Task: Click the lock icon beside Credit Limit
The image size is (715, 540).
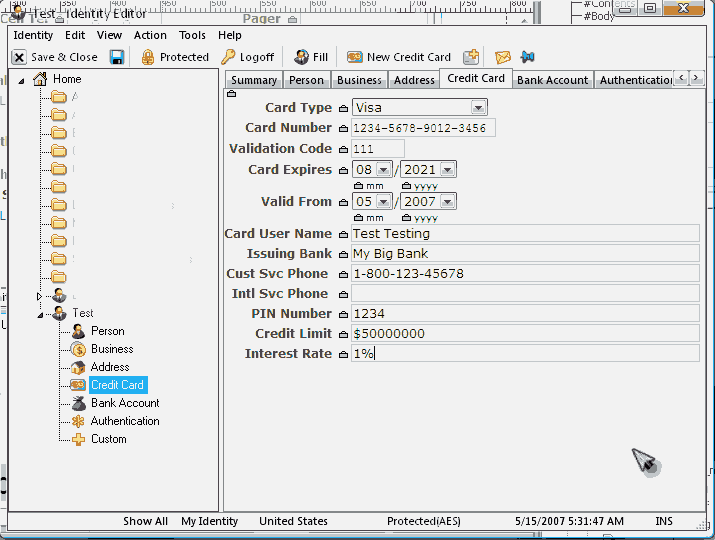Action: (x=343, y=335)
